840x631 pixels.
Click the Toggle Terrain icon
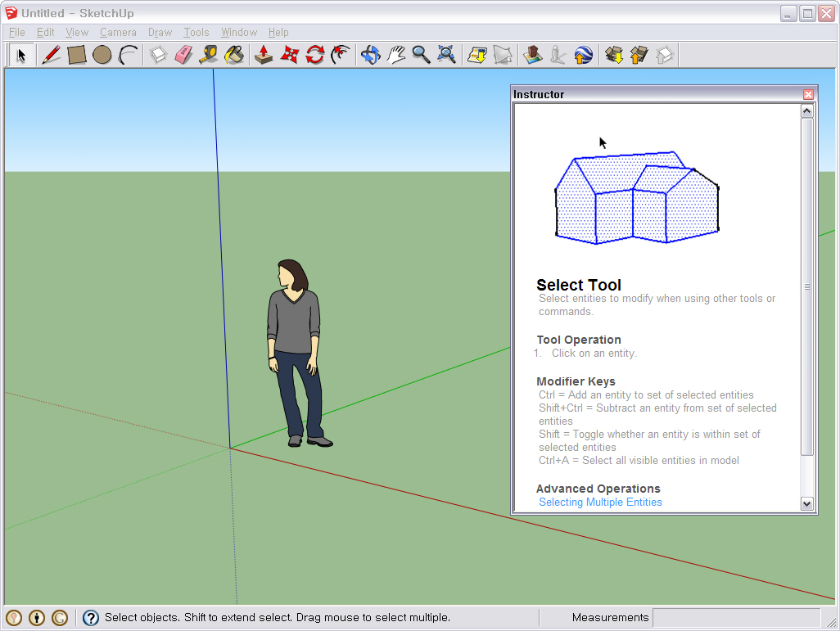click(x=503, y=55)
